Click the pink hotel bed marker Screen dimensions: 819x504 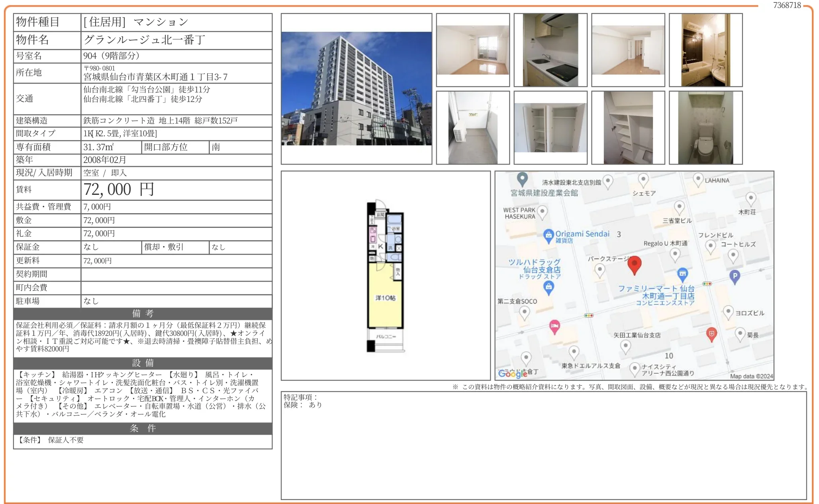(x=554, y=327)
